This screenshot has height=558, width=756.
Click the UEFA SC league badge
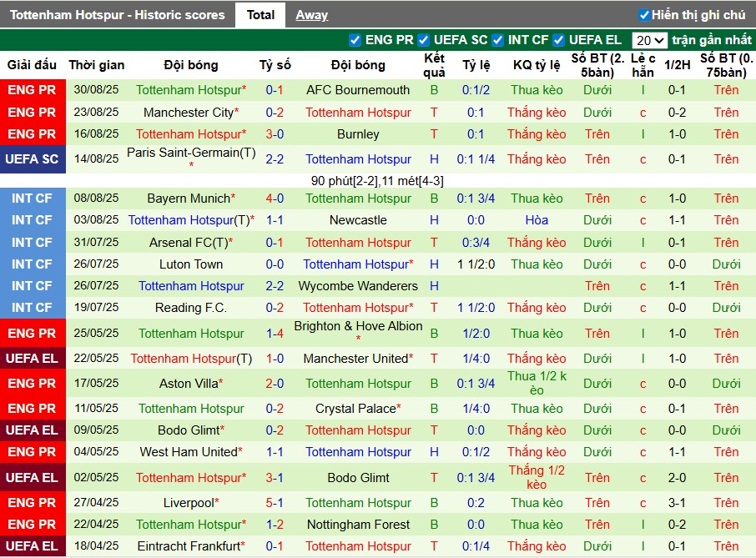[33, 159]
